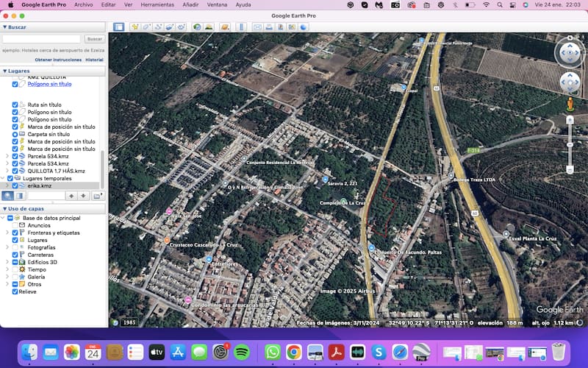Screen dimensions: 588x368
Task: Click the Street View pegman icon
Action: [x=570, y=104]
